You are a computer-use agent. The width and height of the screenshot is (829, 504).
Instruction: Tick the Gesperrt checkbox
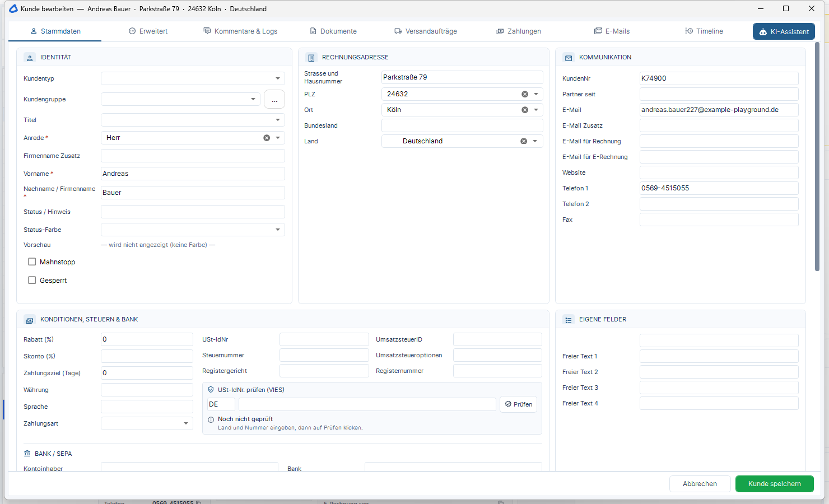click(32, 280)
